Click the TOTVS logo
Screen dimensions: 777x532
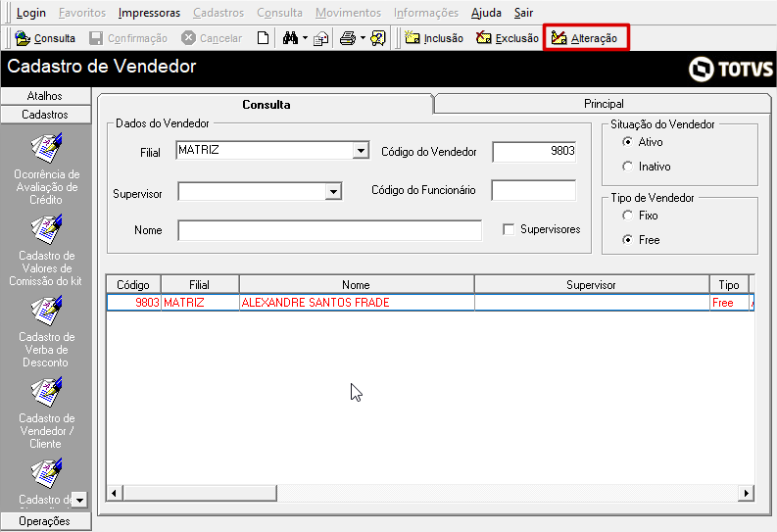731,69
